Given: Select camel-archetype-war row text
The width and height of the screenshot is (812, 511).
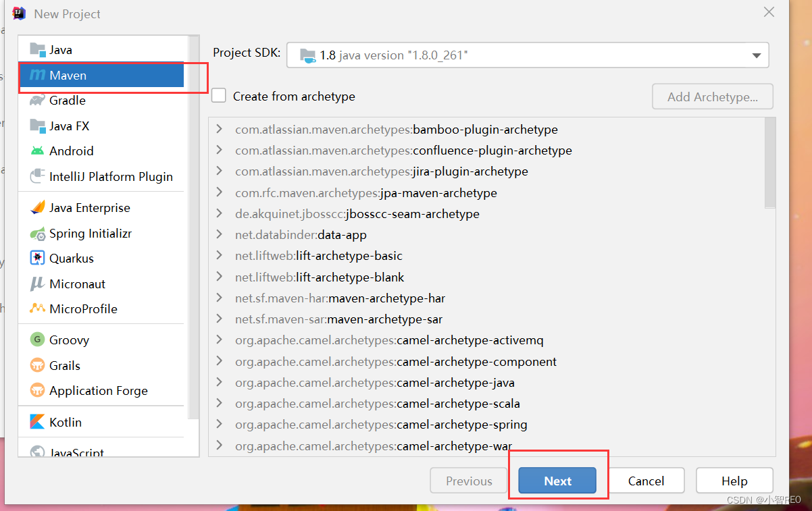Looking at the screenshot, I should [x=374, y=446].
